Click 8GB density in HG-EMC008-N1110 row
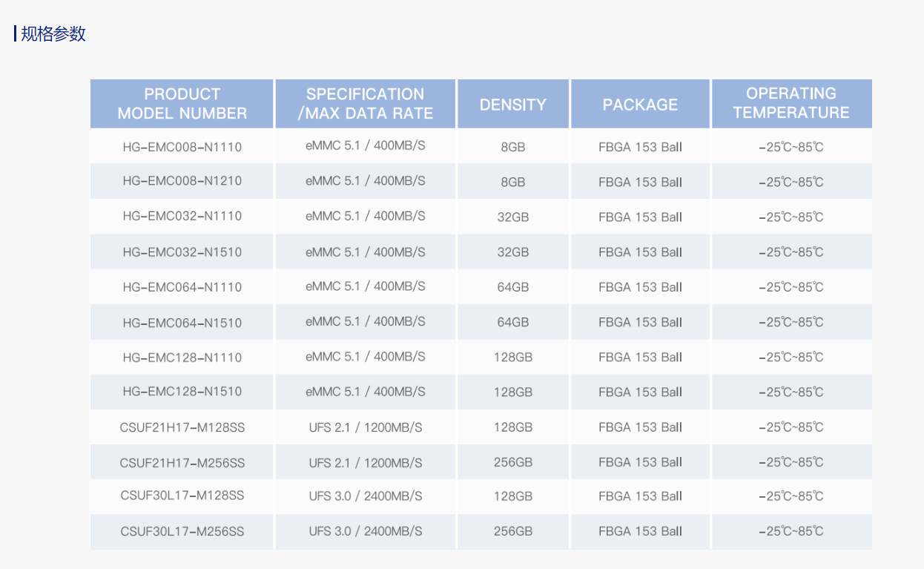Viewport: 924px width, 569px height. click(x=513, y=147)
